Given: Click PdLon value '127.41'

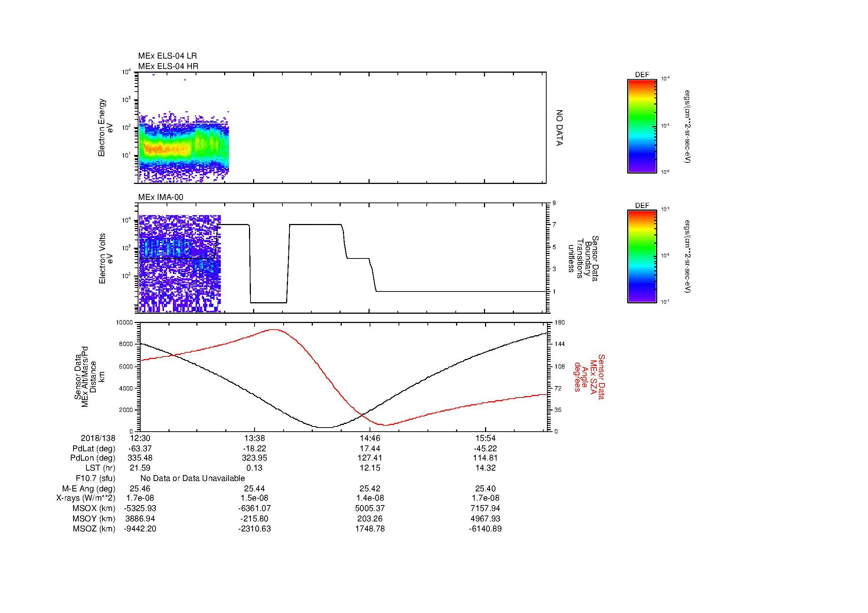Looking at the screenshot, I should (370, 458).
